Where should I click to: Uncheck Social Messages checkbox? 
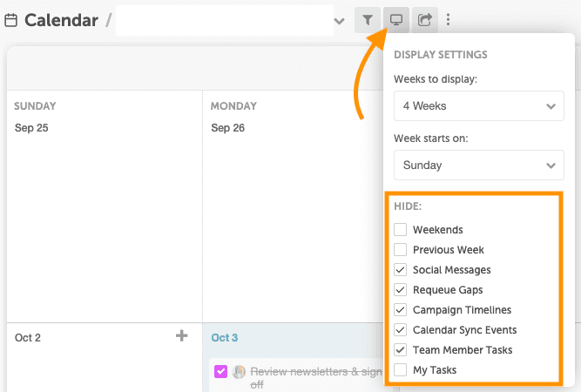[401, 270]
